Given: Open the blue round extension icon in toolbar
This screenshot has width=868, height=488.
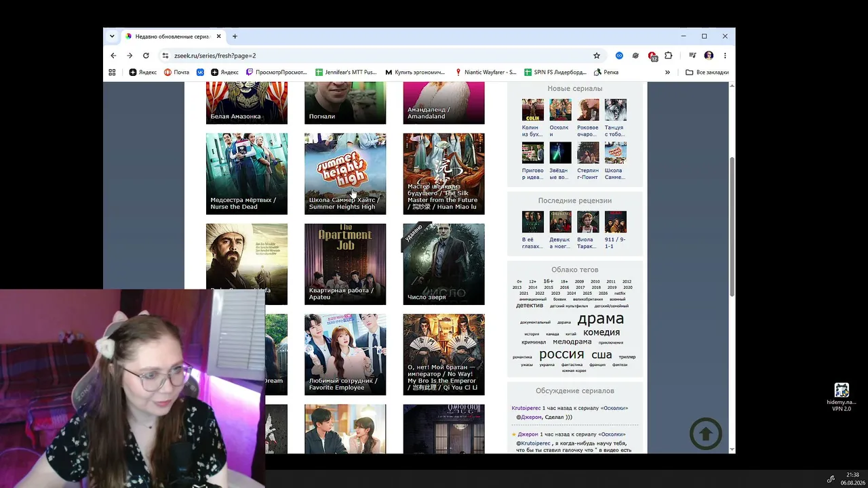Looking at the screenshot, I should [619, 56].
